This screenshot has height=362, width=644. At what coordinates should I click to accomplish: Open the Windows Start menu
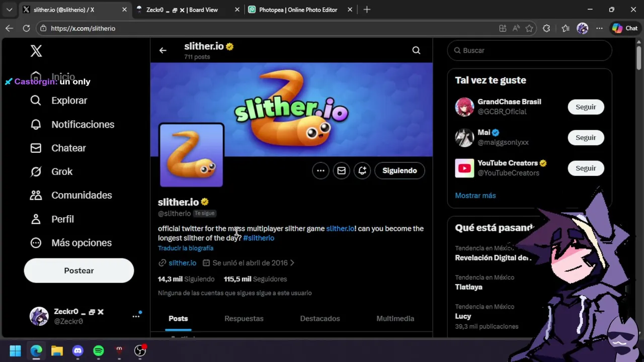[15, 350]
